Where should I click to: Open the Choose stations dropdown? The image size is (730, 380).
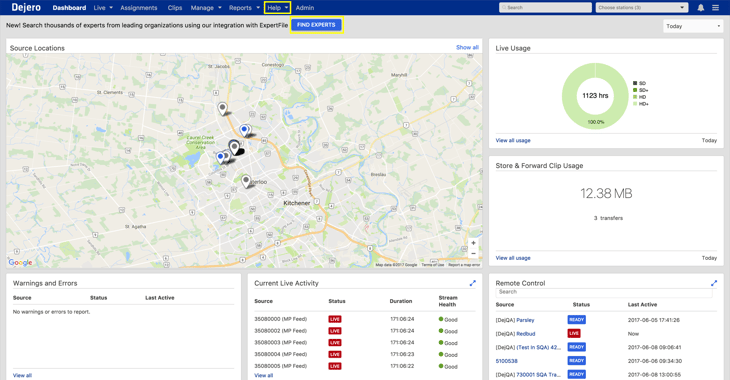point(642,7)
